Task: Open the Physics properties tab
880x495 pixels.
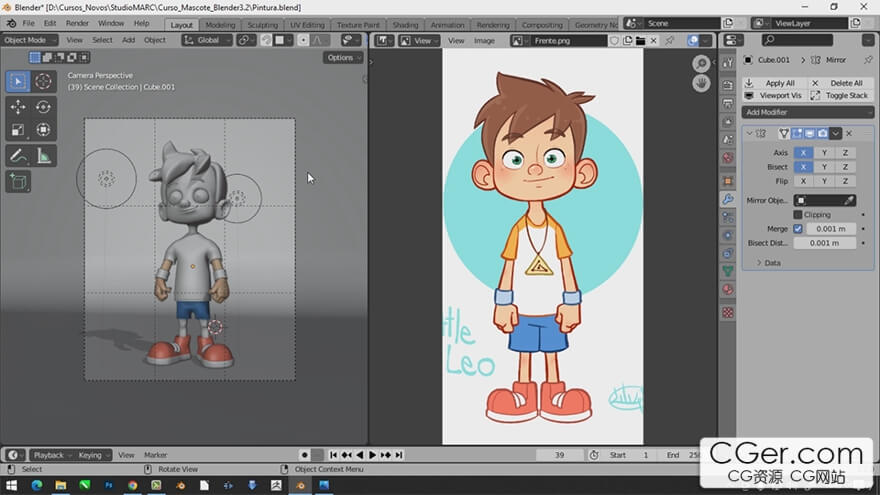Action: pyautogui.click(x=728, y=236)
